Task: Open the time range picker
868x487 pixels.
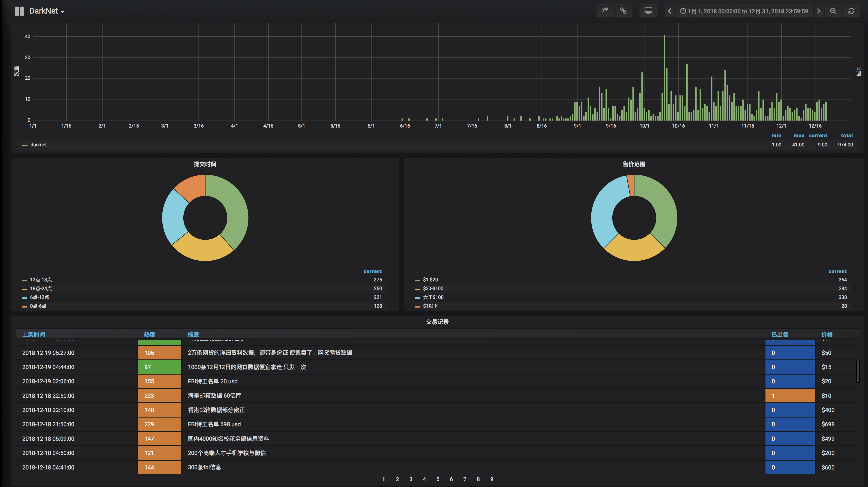Action: coord(744,11)
